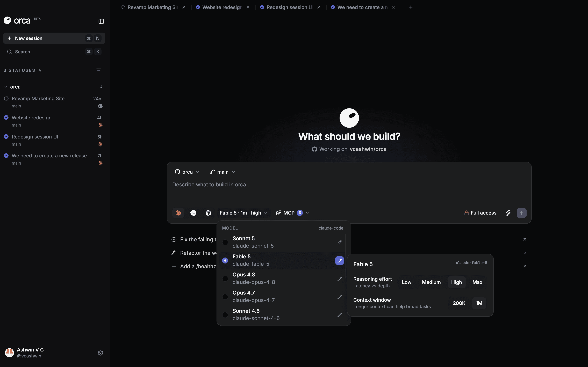Open the main branch dropdown
The height and width of the screenshot is (367, 588).
pos(223,172)
